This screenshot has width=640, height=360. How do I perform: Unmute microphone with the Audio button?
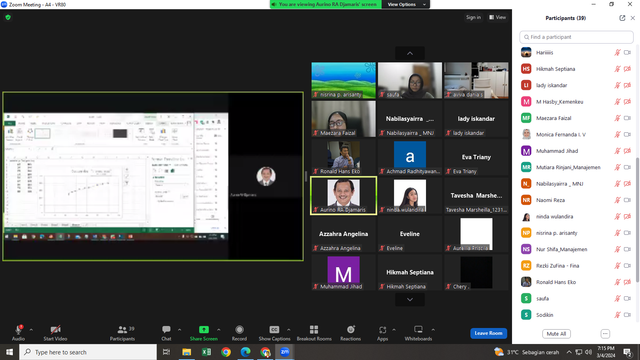(18, 330)
